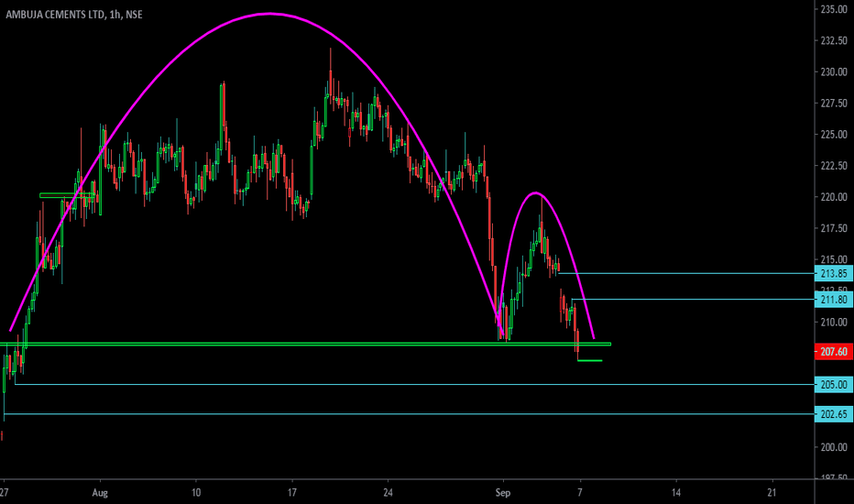Click the Aug label on time axis

[100, 493]
